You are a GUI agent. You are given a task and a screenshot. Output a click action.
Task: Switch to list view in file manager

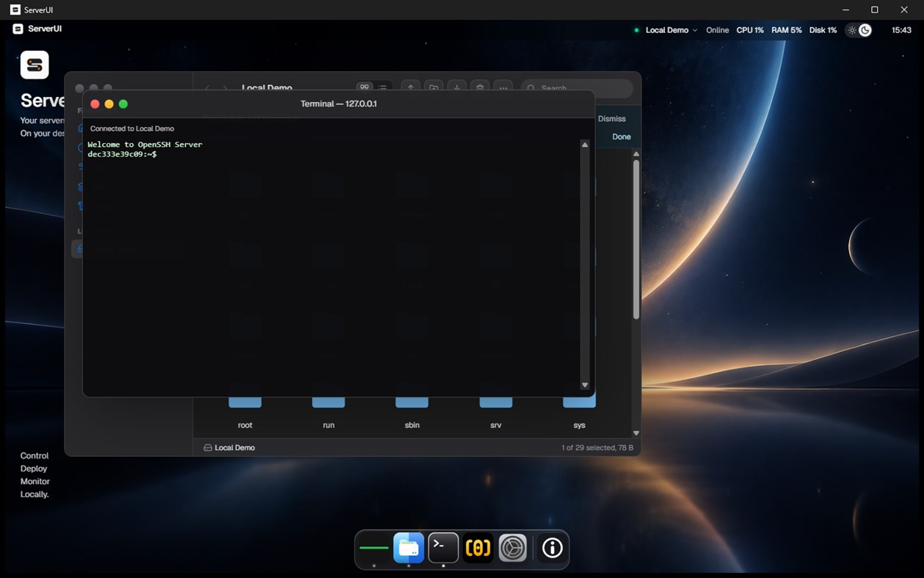coord(382,87)
